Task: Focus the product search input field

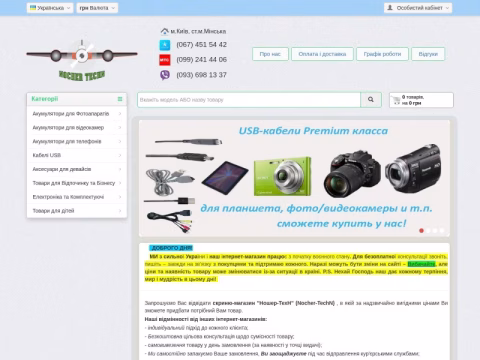Action: click(x=249, y=100)
